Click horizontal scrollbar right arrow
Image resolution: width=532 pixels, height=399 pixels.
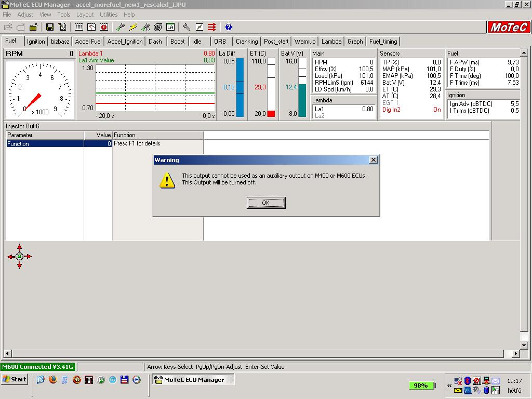pyautogui.click(x=516, y=353)
